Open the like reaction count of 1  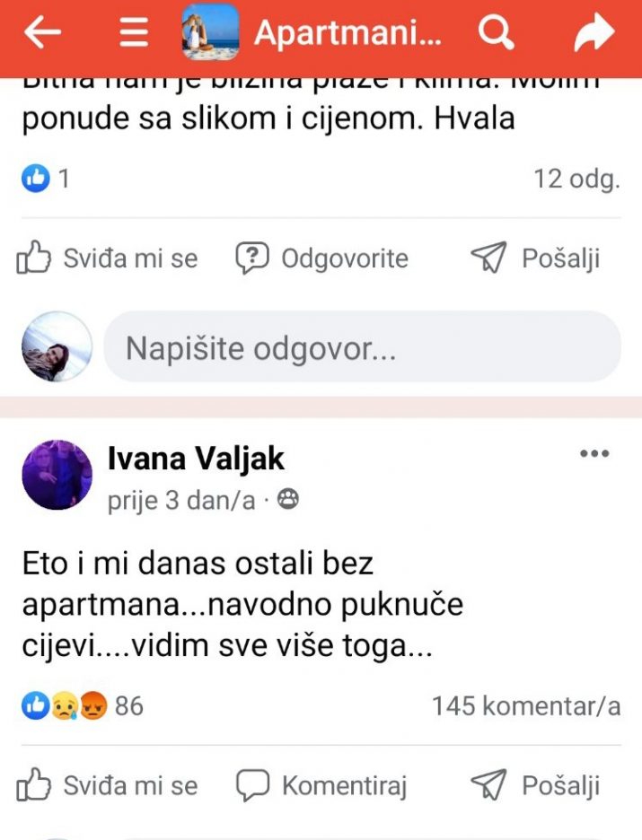[x=46, y=179]
